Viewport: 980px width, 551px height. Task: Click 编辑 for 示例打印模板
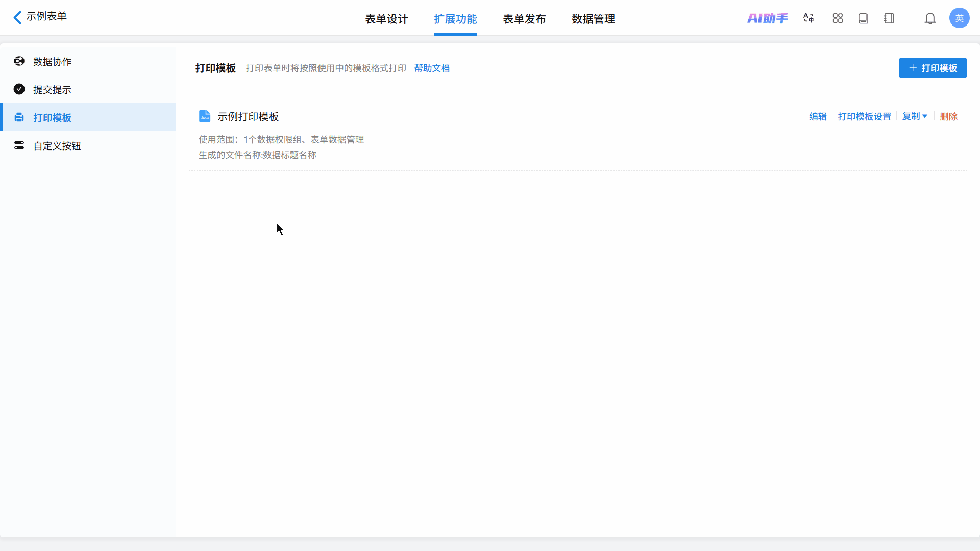(x=818, y=117)
